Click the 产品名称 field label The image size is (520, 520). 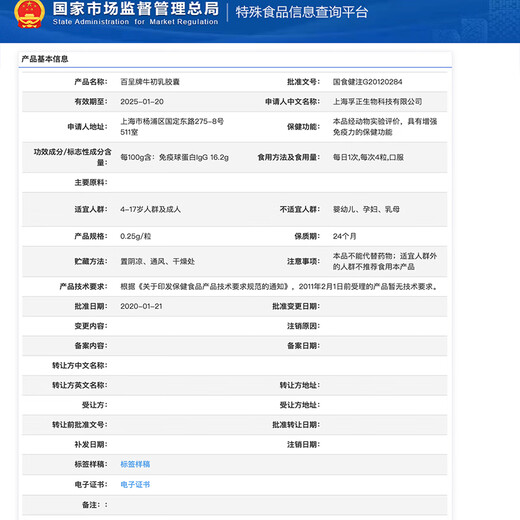click(91, 82)
